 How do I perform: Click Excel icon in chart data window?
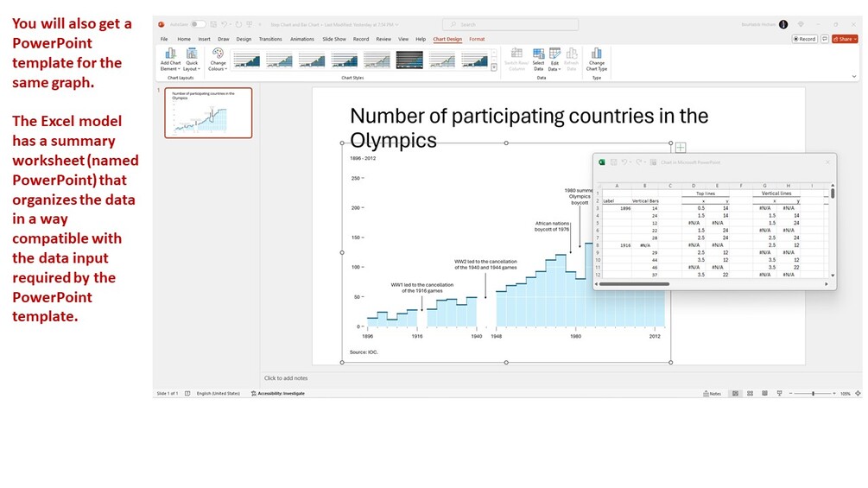click(x=602, y=162)
